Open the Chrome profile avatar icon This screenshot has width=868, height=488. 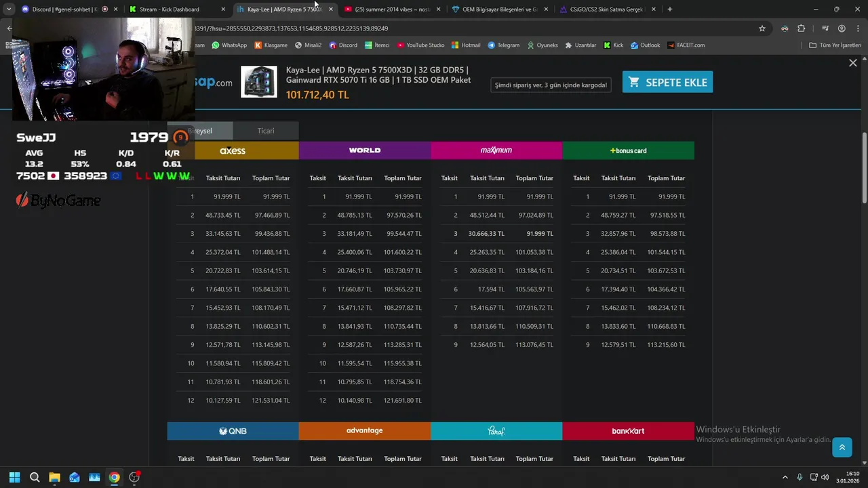pos(842,28)
